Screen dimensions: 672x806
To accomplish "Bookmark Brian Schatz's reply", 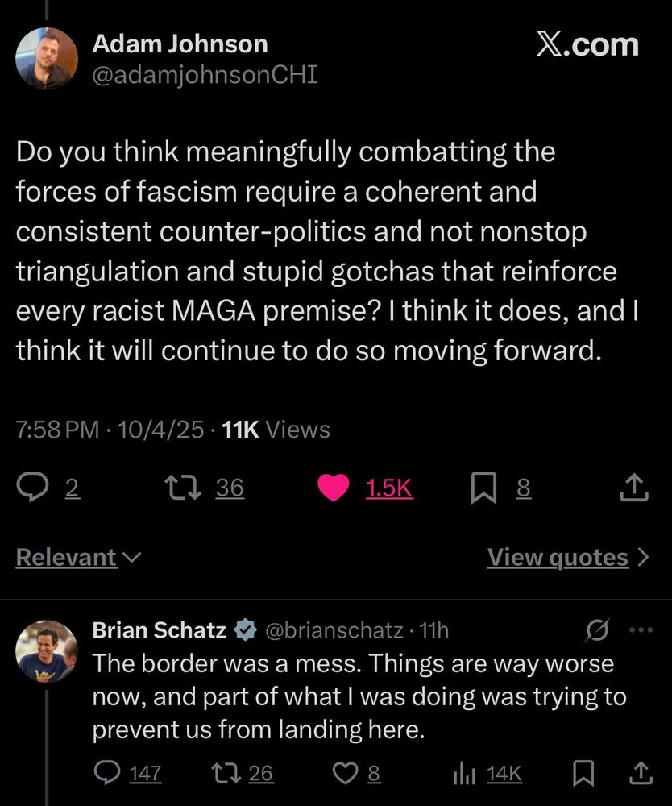I will click(x=581, y=774).
